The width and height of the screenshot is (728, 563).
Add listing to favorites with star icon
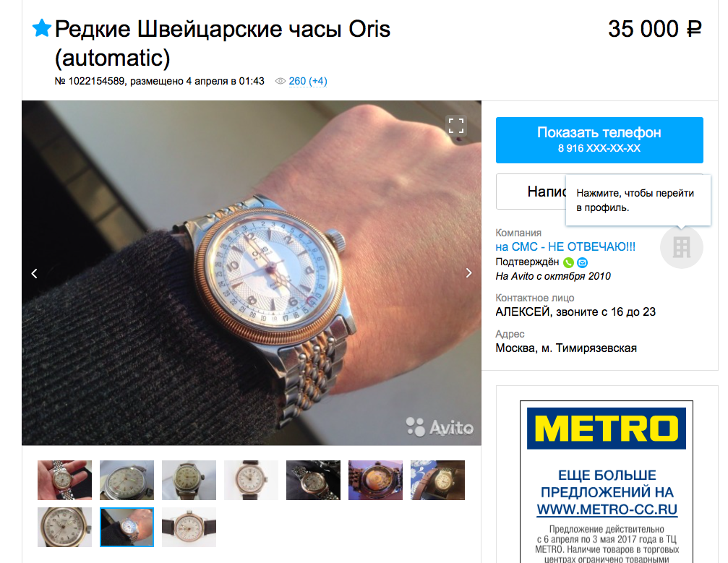point(41,28)
